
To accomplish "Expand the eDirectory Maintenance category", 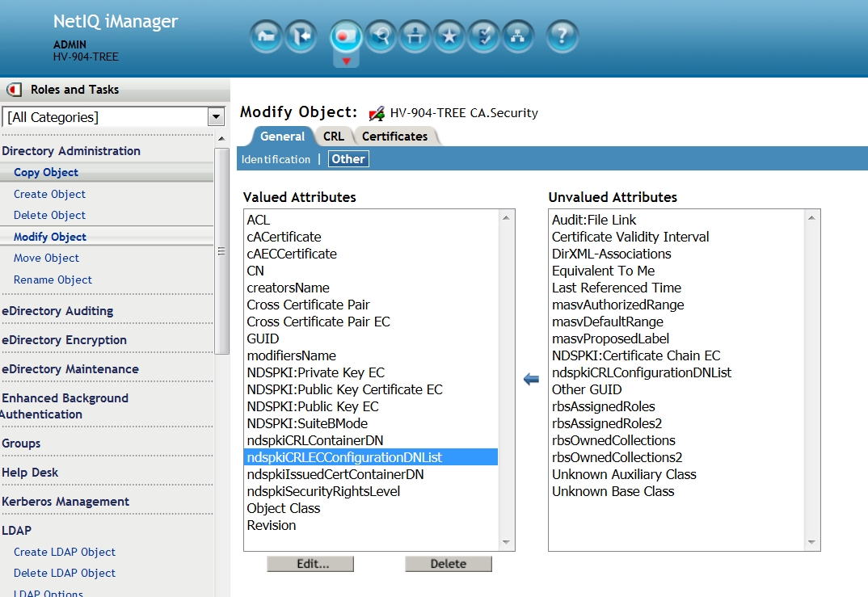I will [x=70, y=369].
